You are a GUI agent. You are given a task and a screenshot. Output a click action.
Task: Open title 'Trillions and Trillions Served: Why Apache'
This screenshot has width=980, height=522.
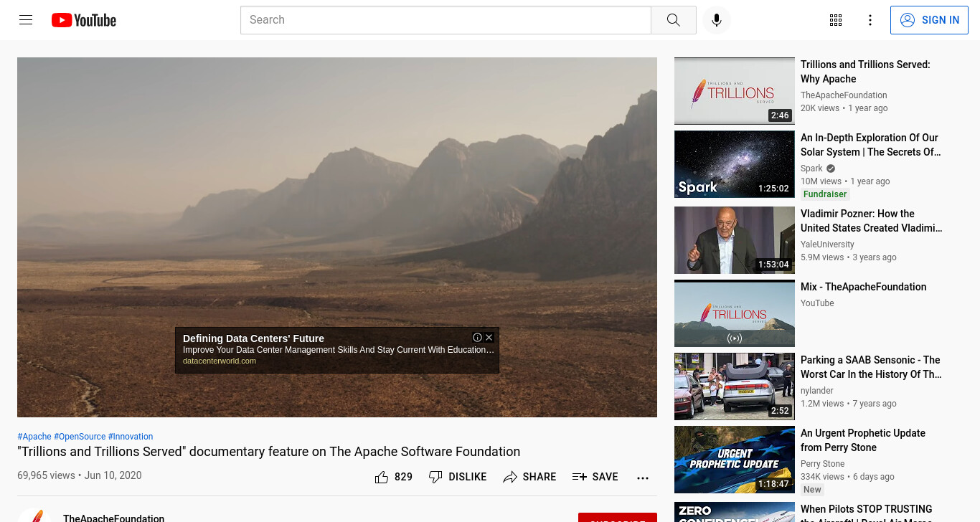[865, 72]
